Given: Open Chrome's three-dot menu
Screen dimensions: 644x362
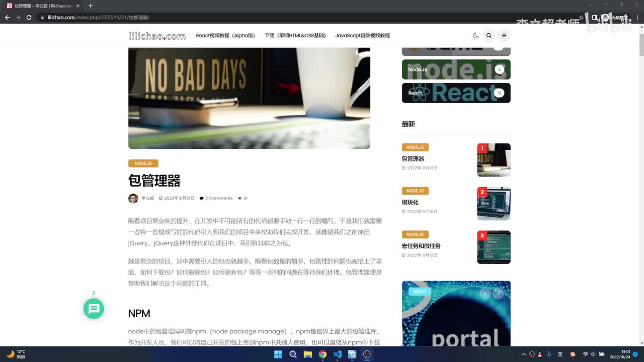Looking at the screenshot, I should pos(636,17).
